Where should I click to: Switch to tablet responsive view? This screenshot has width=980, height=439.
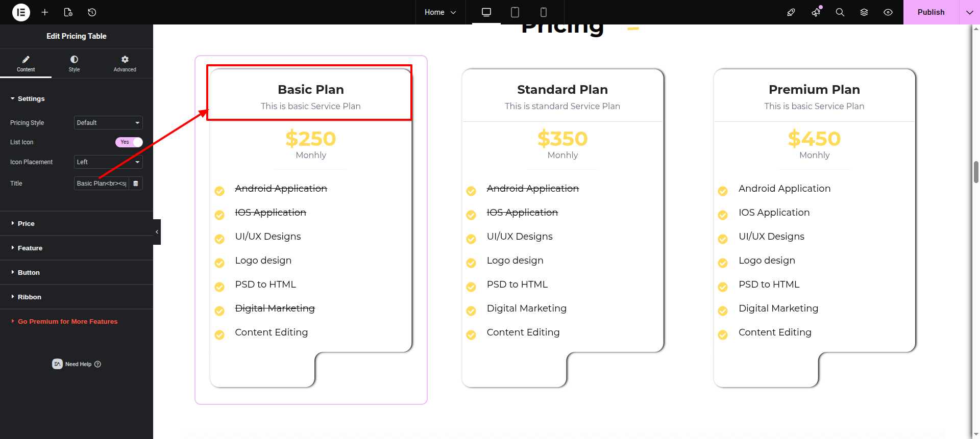[x=515, y=12]
